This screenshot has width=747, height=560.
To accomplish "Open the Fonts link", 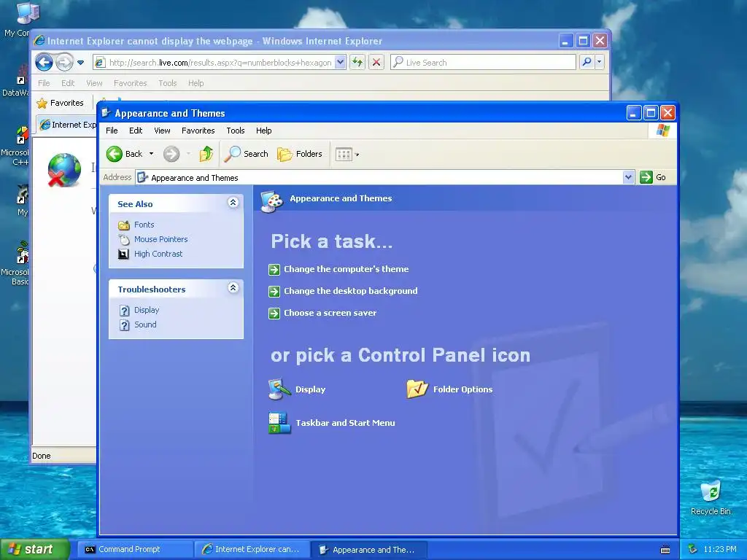I will click(144, 225).
